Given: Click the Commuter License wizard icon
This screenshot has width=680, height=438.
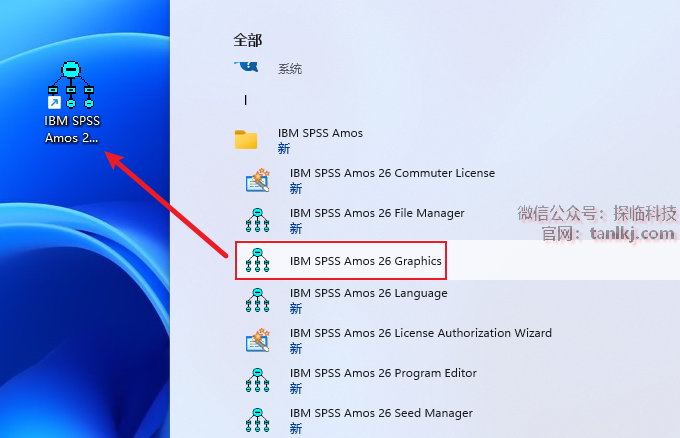Looking at the screenshot, I should (x=258, y=180).
